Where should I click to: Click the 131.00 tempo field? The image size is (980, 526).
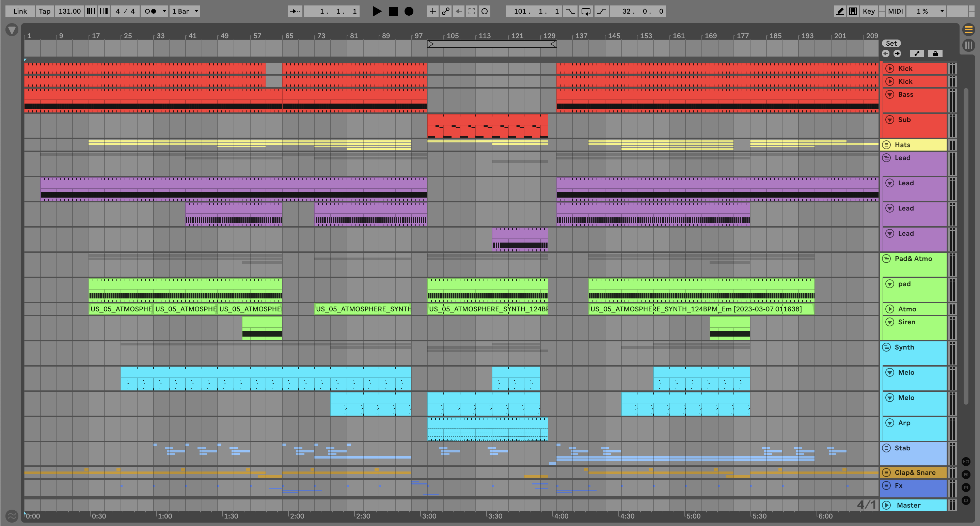pos(69,12)
